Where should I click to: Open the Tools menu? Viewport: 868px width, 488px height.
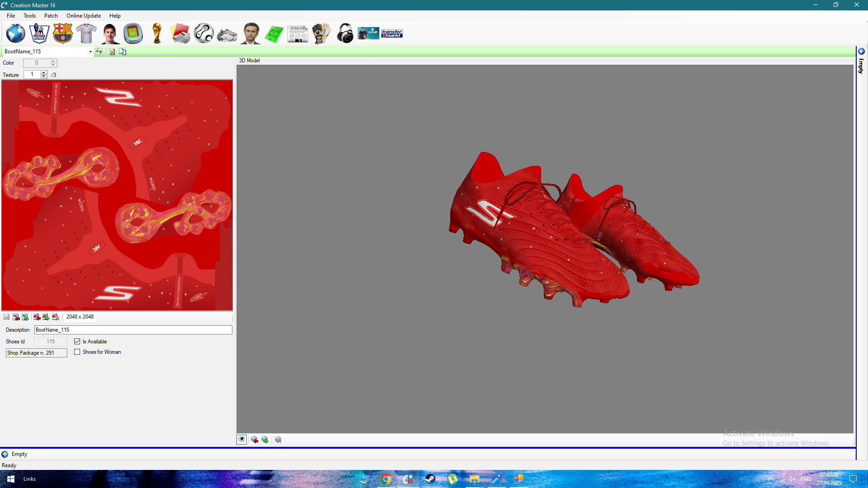29,16
